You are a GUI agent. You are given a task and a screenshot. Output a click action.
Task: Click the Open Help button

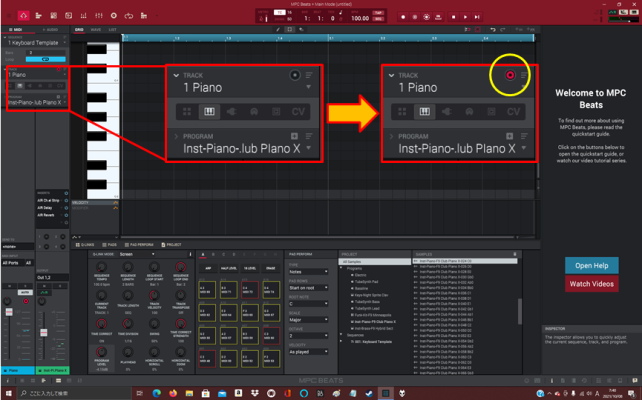coord(592,266)
